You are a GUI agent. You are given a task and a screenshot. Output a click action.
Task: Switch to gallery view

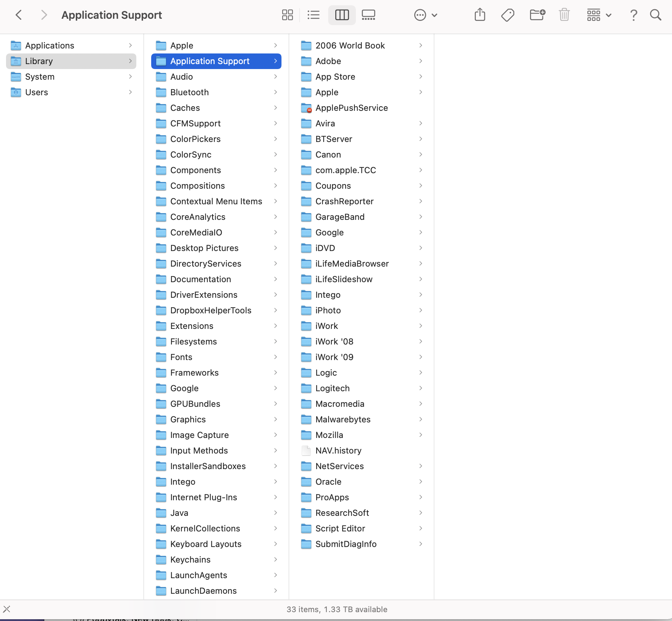(368, 15)
